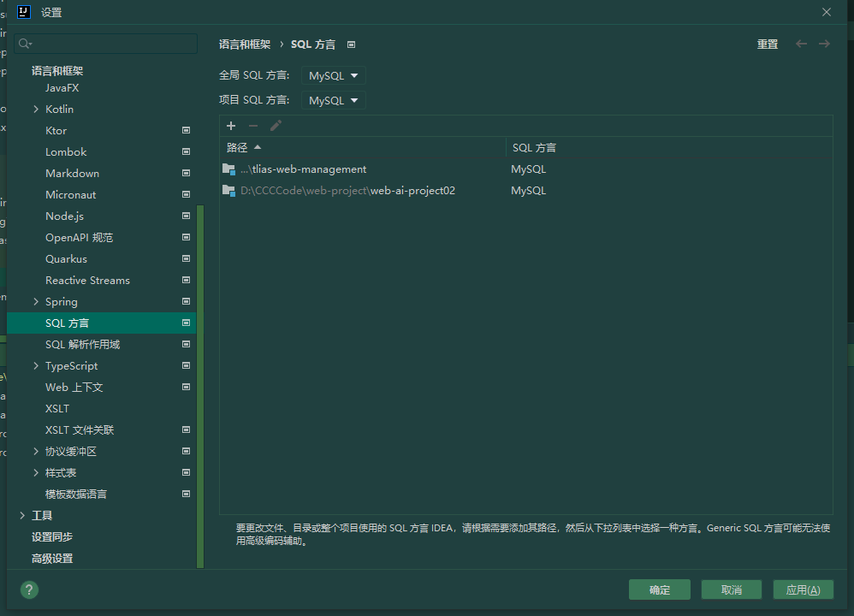This screenshot has width=854, height=616.
Task: Open the 模板数据语言 settings page
Action: (75, 494)
